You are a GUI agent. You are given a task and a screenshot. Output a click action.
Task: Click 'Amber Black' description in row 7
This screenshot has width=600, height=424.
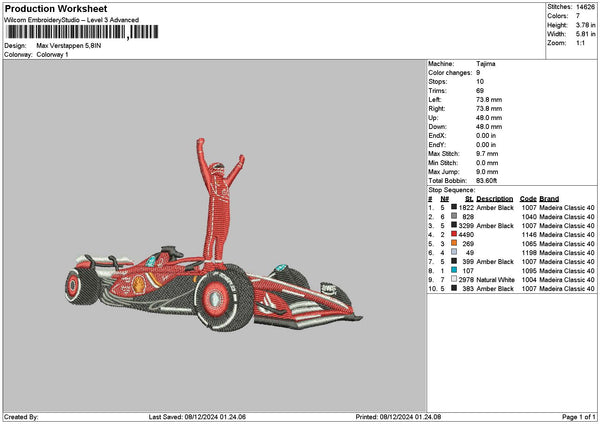point(495,261)
